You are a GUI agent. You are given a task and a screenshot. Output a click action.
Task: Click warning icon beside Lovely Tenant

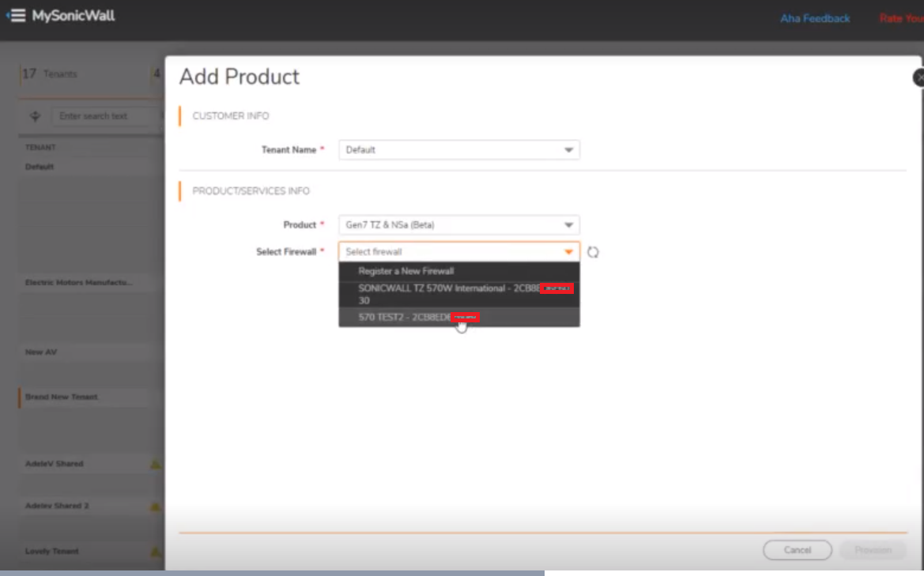(x=156, y=552)
